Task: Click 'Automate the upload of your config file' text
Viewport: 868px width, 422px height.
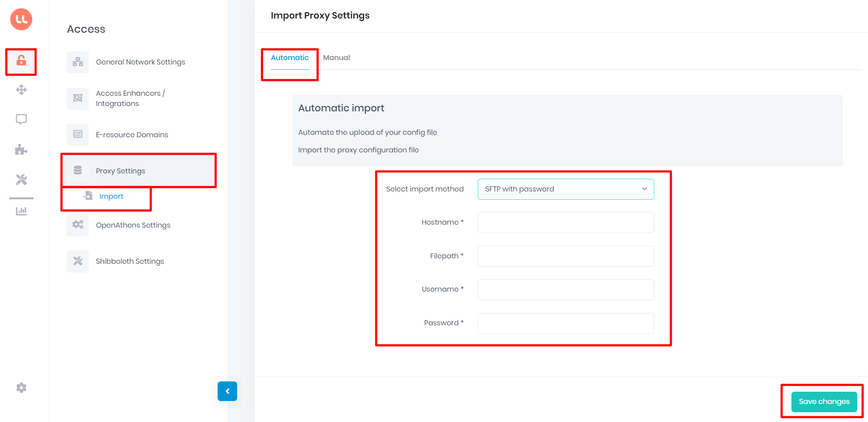Action: [367, 132]
